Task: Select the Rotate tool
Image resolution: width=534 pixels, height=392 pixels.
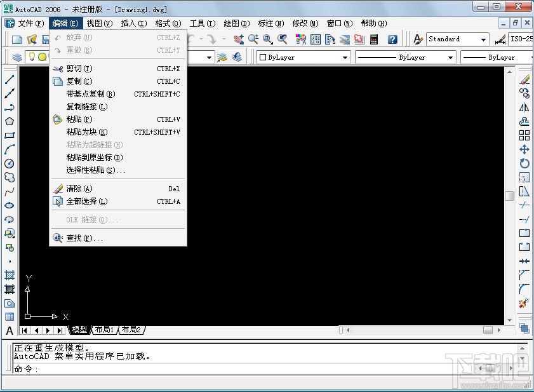Action: (524, 163)
